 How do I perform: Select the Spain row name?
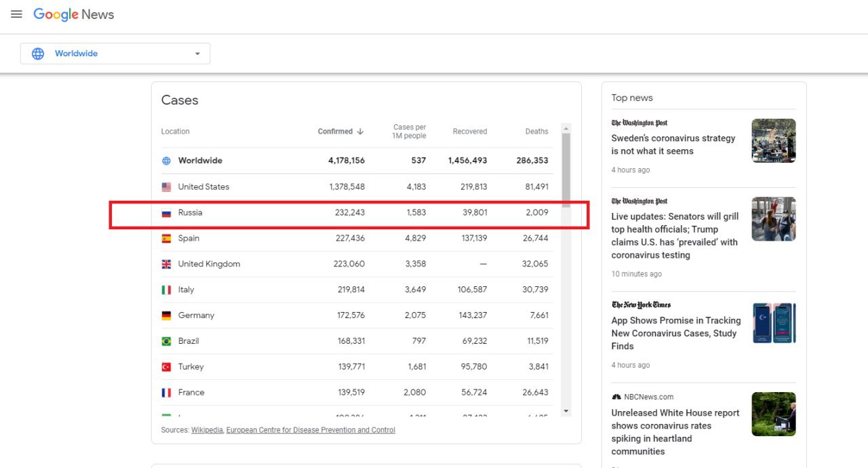click(189, 238)
